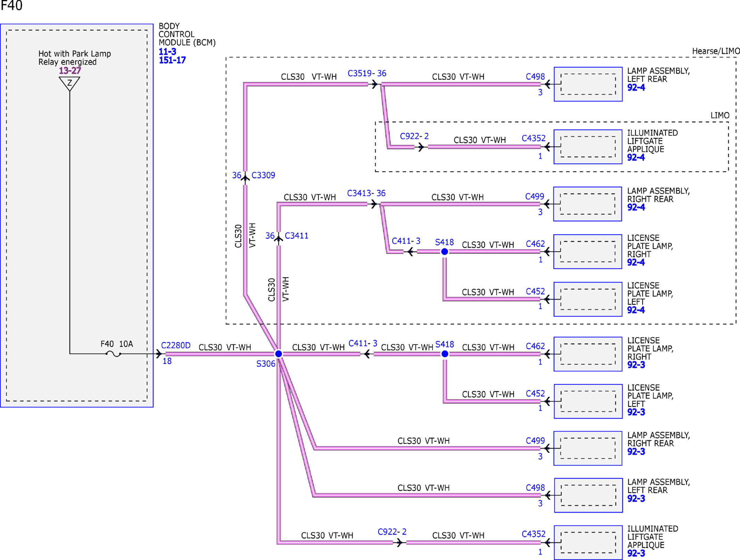Image resolution: width=740 pixels, height=560 pixels.
Task: Click the C922-2 connector label in LIMO section
Action: (414, 136)
